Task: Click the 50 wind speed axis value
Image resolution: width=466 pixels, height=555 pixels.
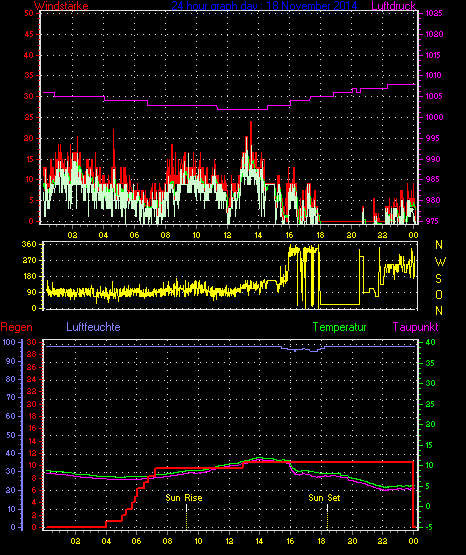Action: [29, 13]
